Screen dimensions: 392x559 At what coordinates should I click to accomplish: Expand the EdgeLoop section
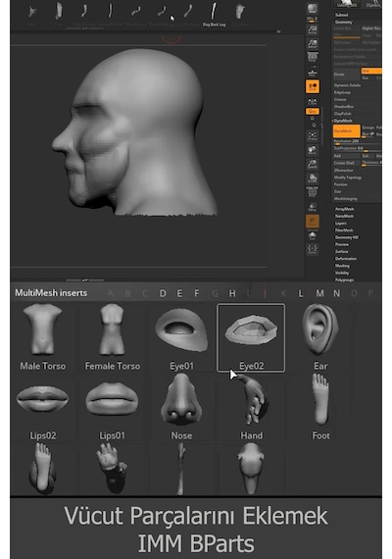click(342, 92)
